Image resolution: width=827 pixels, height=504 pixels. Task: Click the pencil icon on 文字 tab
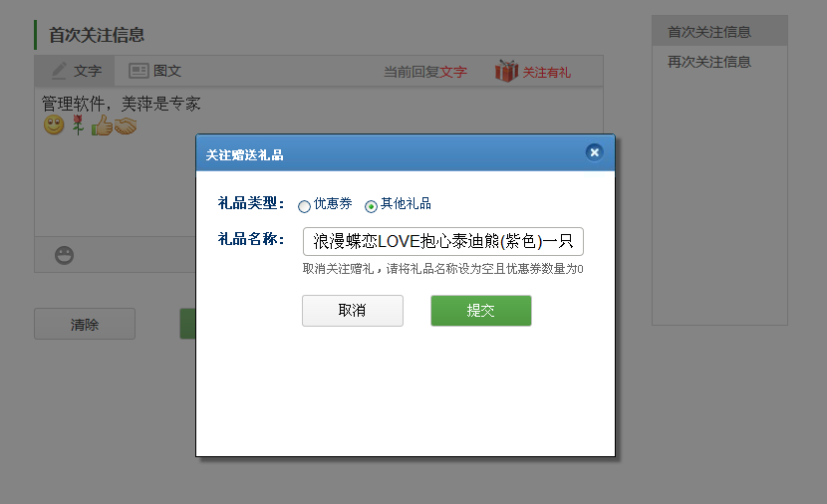point(59,71)
